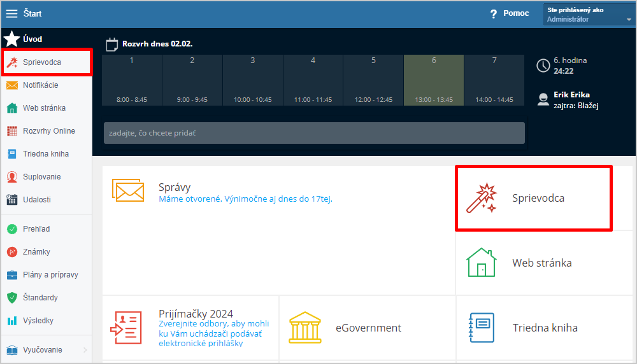Go to Suplovanie in sidebar

click(x=41, y=177)
